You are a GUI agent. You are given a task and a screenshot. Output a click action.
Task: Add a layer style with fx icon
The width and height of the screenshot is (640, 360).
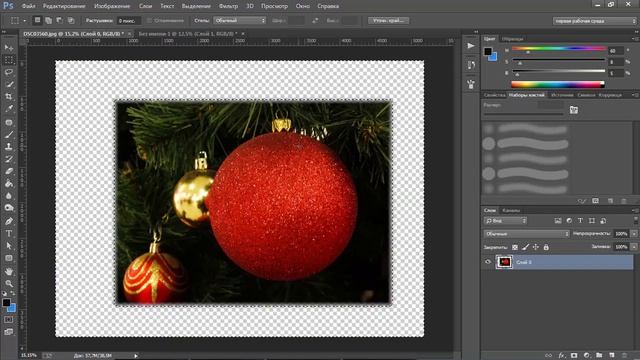click(x=561, y=356)
